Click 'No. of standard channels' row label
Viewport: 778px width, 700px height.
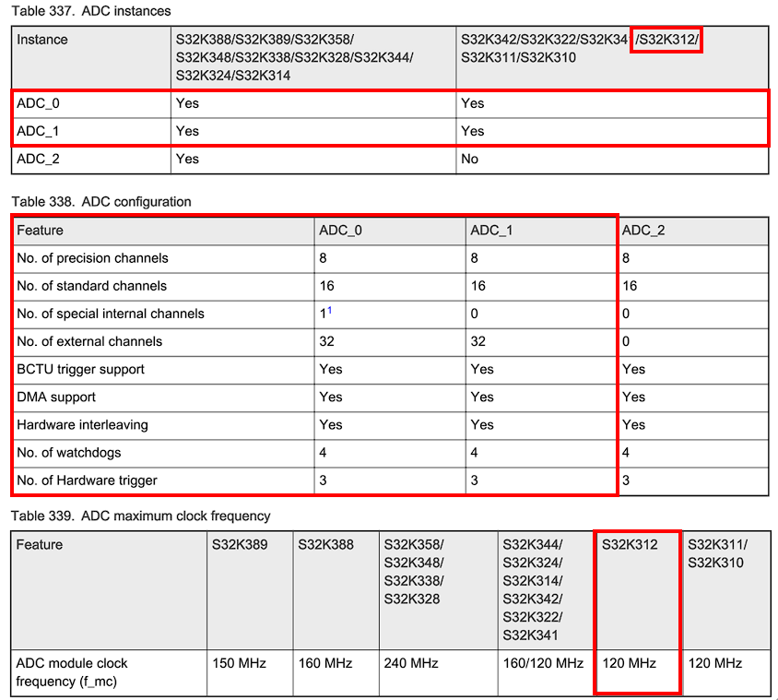(x=92, y=286)
